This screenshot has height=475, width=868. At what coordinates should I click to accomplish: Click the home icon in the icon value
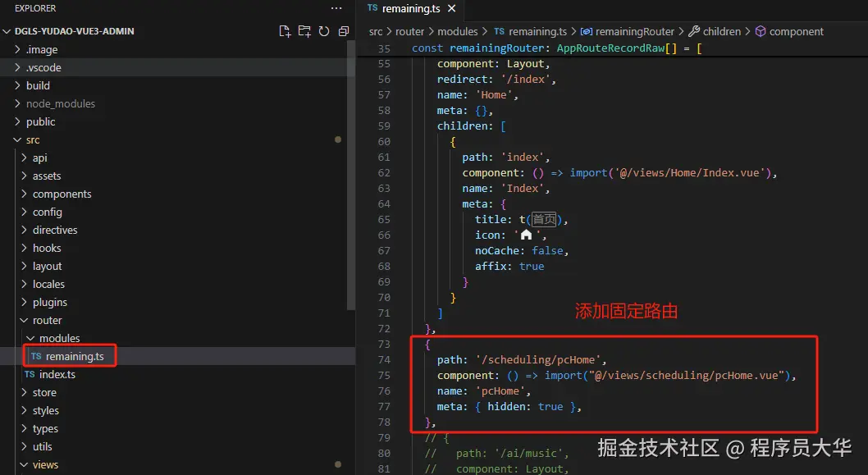[526, 235]
